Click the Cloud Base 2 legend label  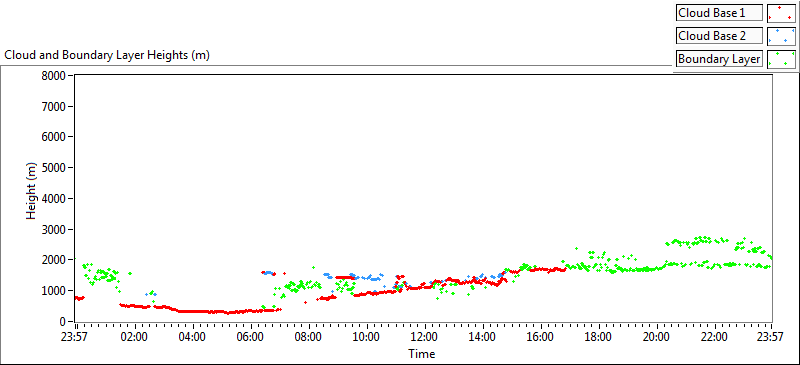(719, 36)
